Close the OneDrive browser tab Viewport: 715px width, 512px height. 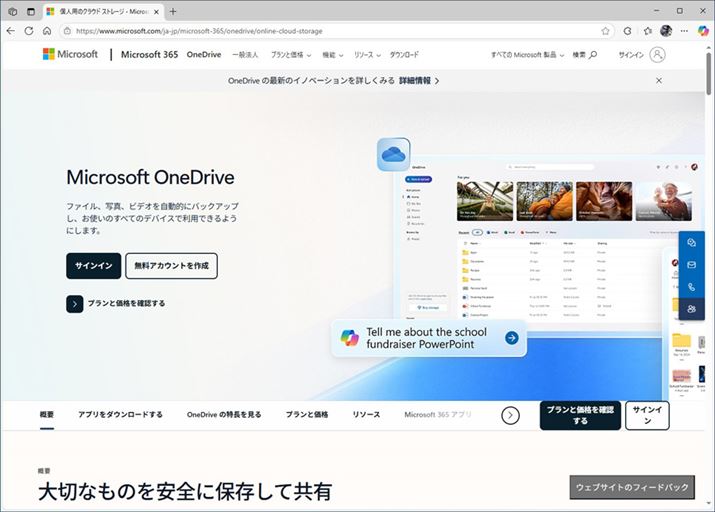point(156,12)
